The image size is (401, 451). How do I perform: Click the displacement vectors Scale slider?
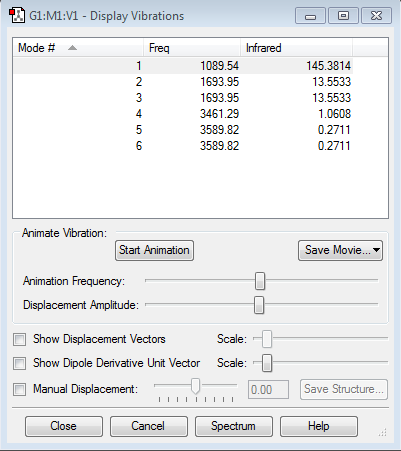point(267,339)
